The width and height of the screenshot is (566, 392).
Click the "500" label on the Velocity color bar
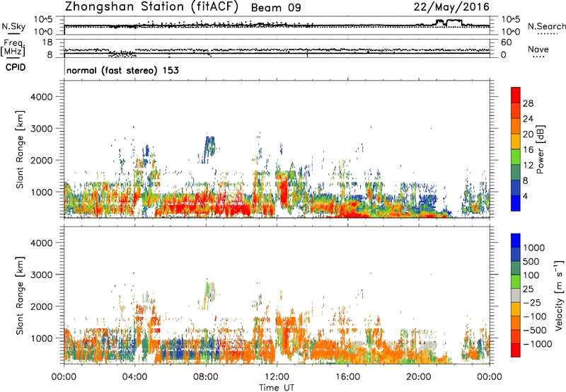(x=531, y=261)
